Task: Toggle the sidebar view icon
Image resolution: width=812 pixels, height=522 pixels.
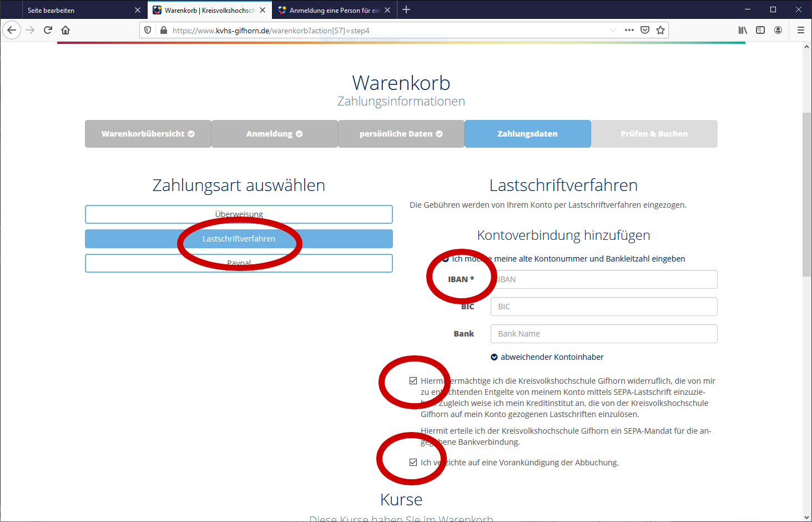Action: pos(760,30)
